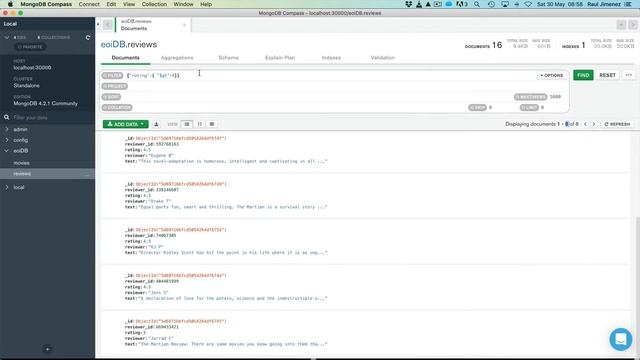Switch to the Documents tab
Viewport: 640px width, 360px height.
126,58
